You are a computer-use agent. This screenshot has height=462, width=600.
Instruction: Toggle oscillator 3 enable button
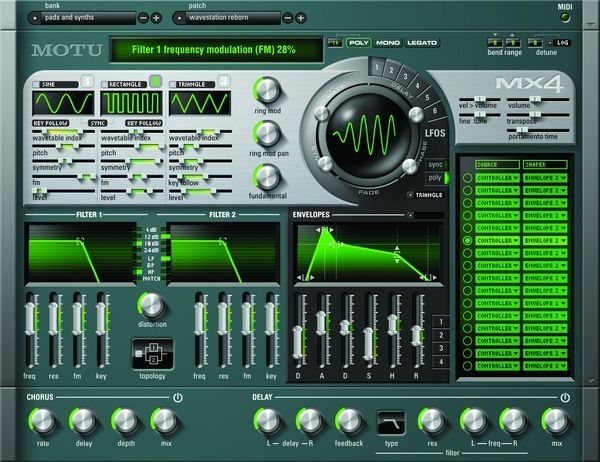pos(224,81)
